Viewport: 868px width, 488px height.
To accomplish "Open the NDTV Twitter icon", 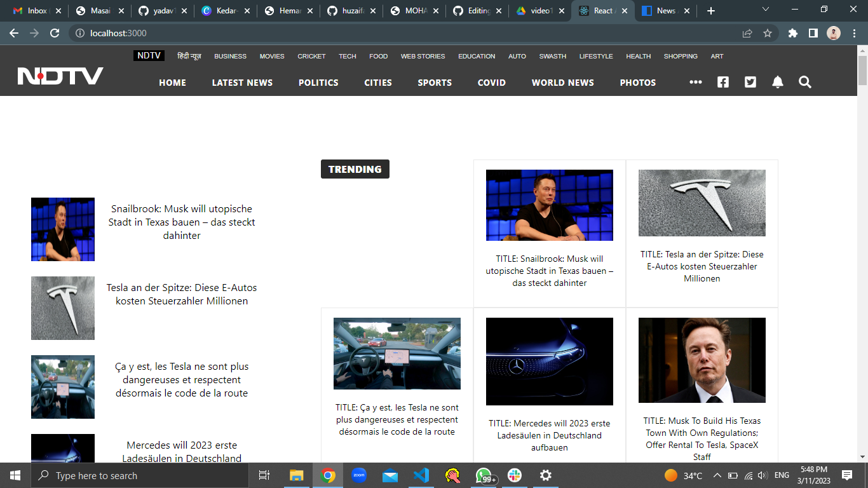I will (750, 82).
